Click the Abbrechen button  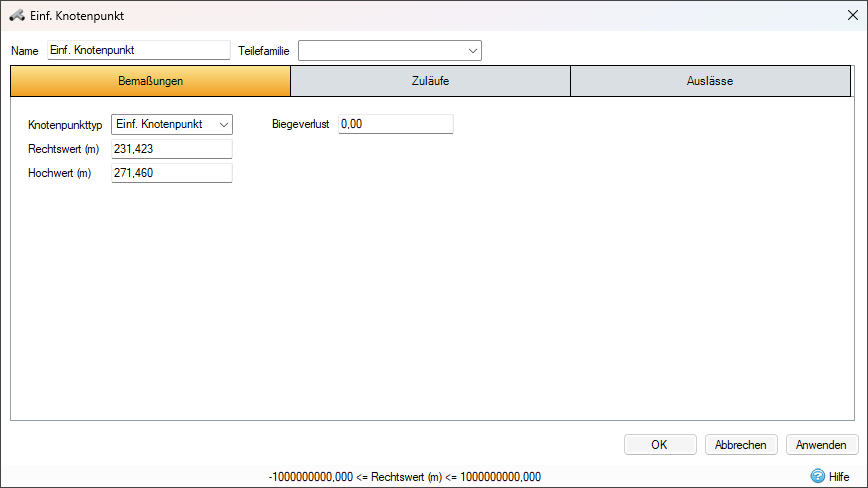coord(741,445)
